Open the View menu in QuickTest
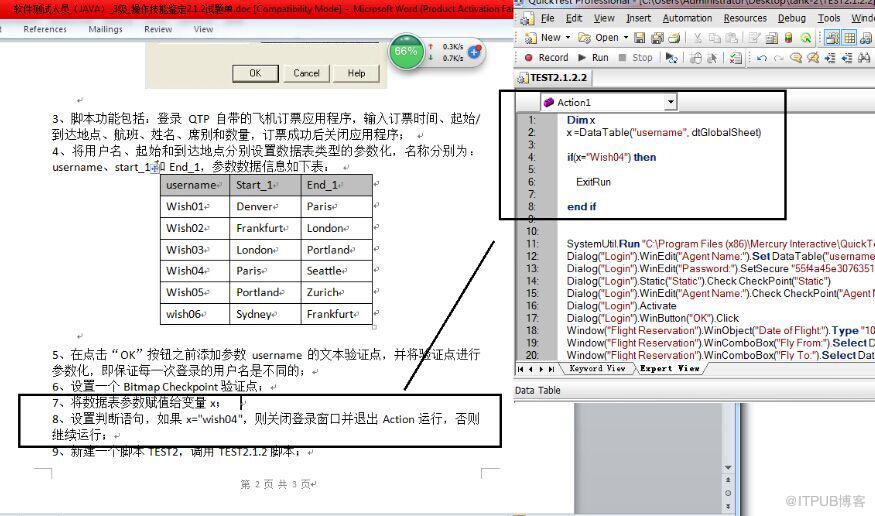Screen dimensions: 875x516 click(604, 18)
